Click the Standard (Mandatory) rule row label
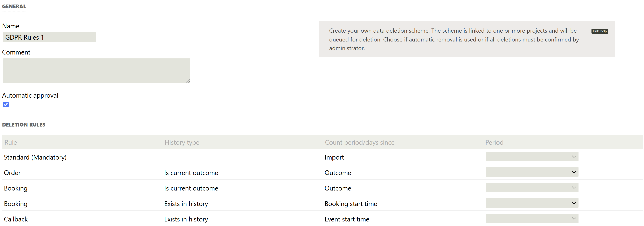 [x=35, y=157]
